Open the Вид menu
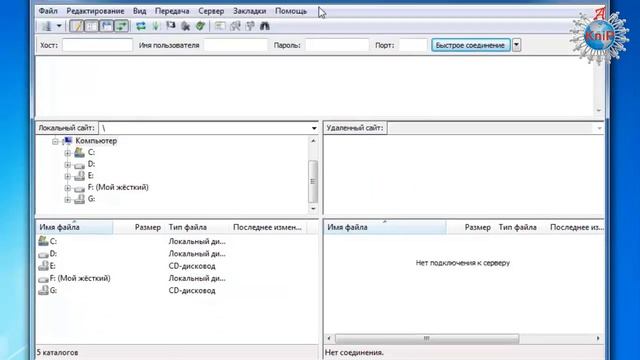The height and width of the screenshot is (360, 640). click(140, 11)
